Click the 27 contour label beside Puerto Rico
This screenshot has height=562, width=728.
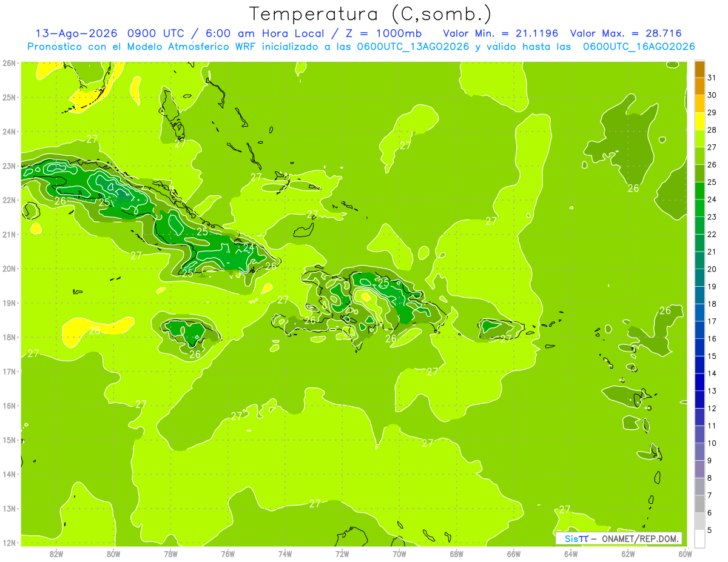click(x=506, y=338)
